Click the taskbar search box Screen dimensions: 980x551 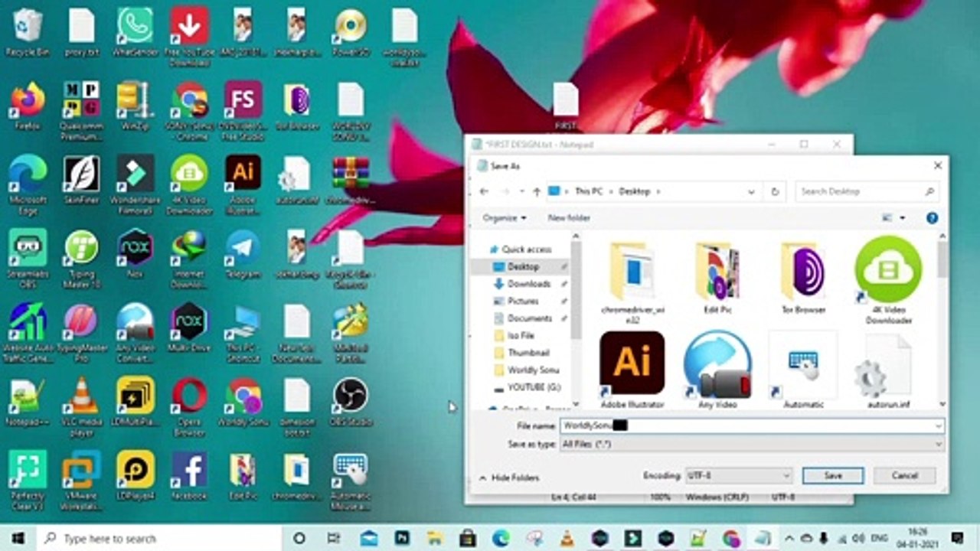[158, 538]
